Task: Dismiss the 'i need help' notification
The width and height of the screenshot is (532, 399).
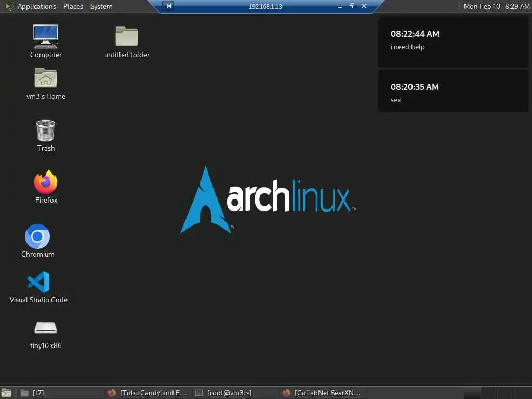Action: tap(453, 42)
